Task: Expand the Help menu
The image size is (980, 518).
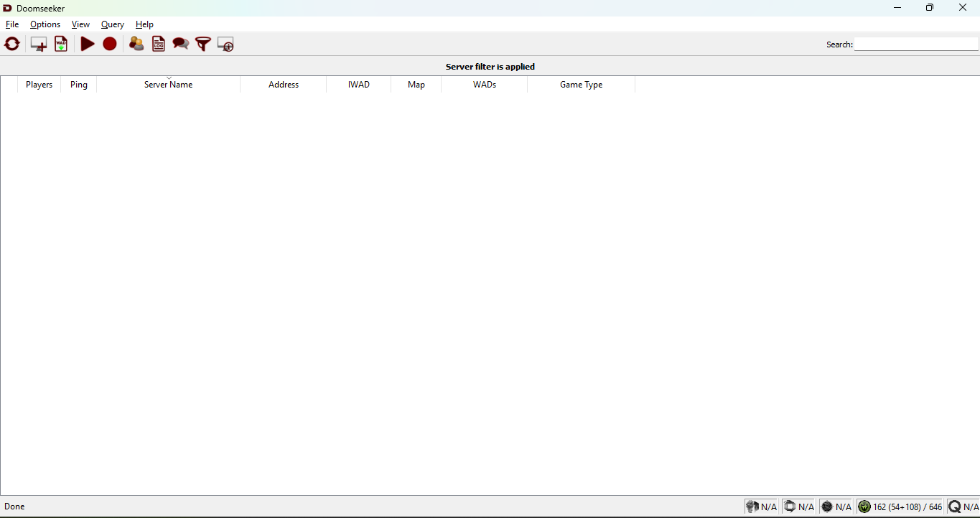Action: pos(144,24)
